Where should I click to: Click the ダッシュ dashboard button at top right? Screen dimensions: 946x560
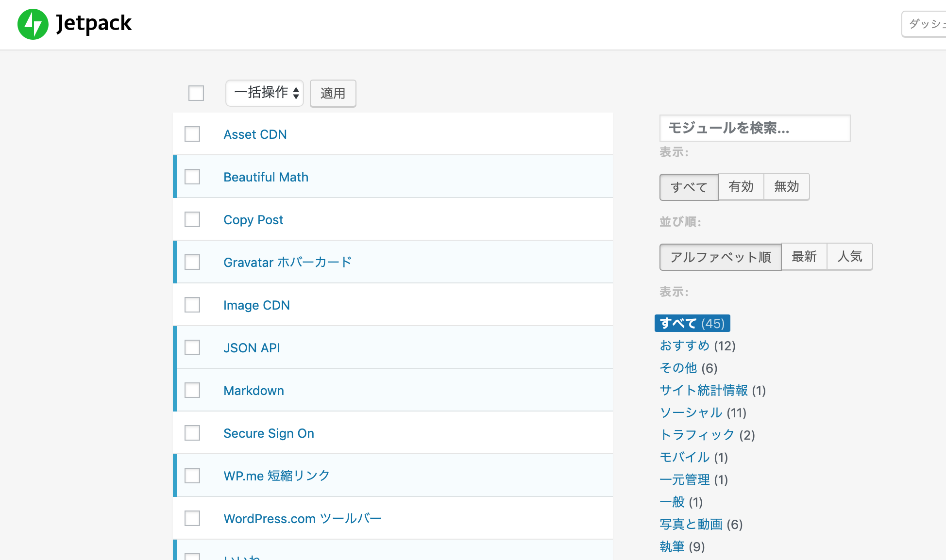click(x=924, y=24)
